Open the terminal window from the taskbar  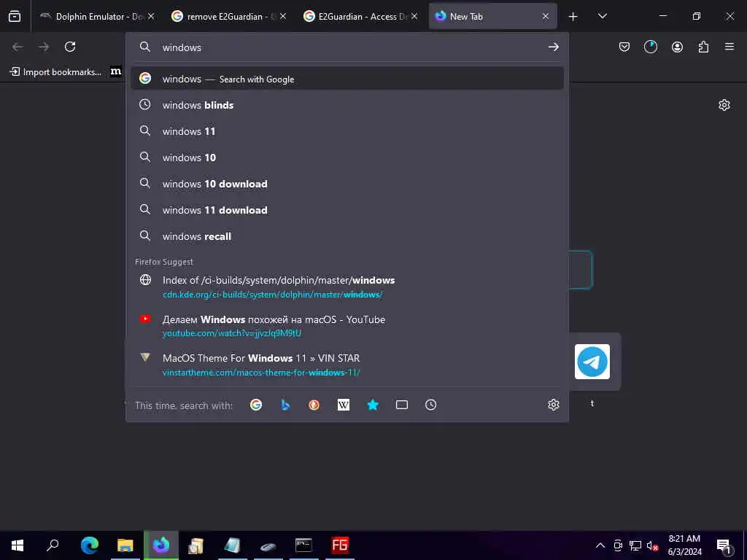pyautogui.click(x=303, y=545)
